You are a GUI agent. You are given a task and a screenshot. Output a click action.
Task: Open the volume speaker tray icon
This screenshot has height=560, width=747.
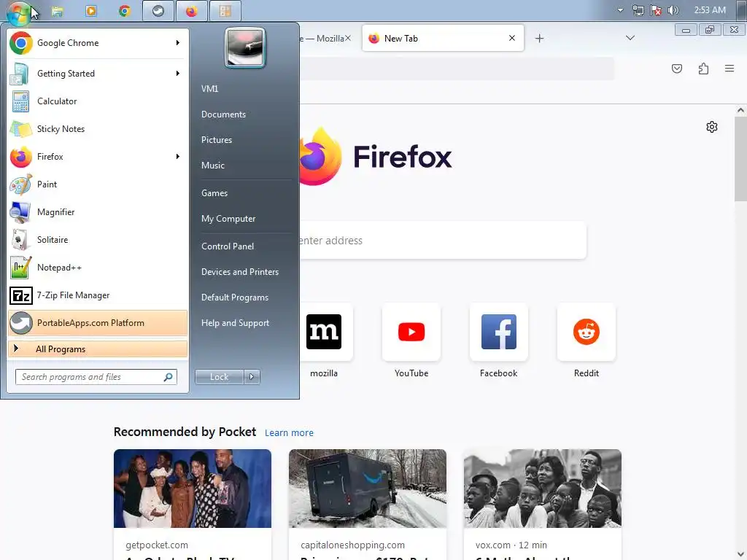673,10
